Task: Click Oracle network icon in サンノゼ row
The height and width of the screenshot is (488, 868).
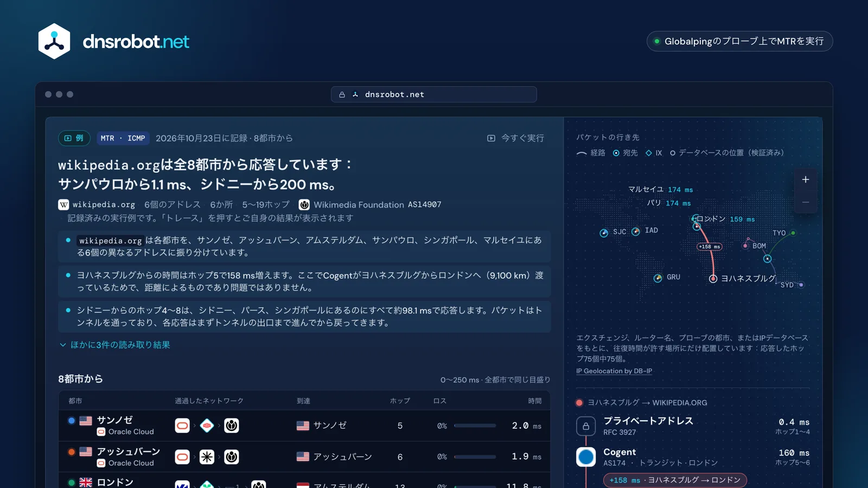Action: pyautogui.click(x=182, y=426)
